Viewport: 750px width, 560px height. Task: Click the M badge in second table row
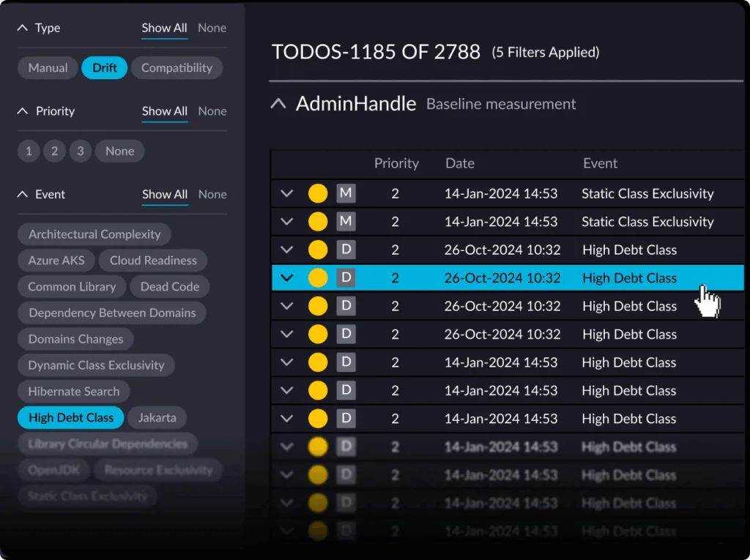[x=346, y=222]
